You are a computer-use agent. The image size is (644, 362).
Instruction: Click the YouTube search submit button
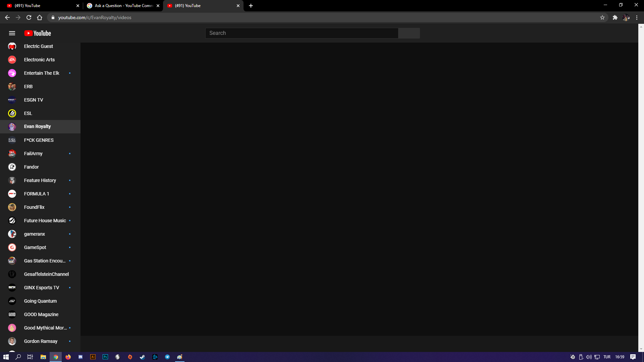point(409,33)
